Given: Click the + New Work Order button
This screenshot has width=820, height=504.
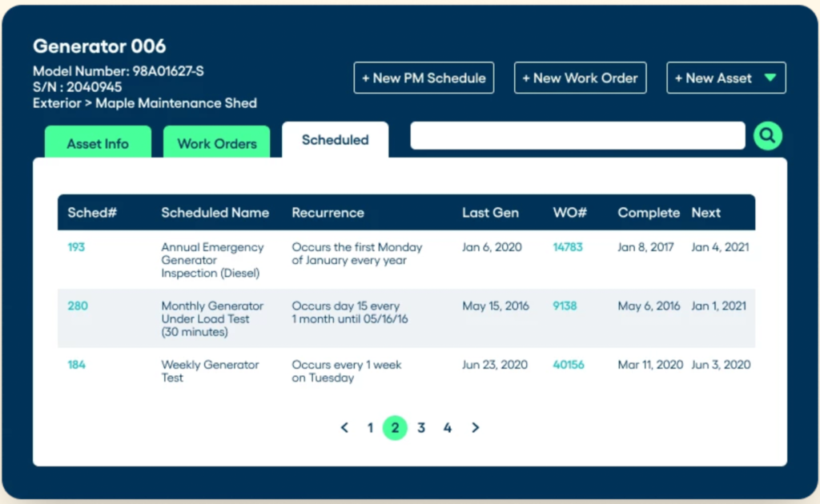Looking at the screenshot, I should click(x=580, y=78).
